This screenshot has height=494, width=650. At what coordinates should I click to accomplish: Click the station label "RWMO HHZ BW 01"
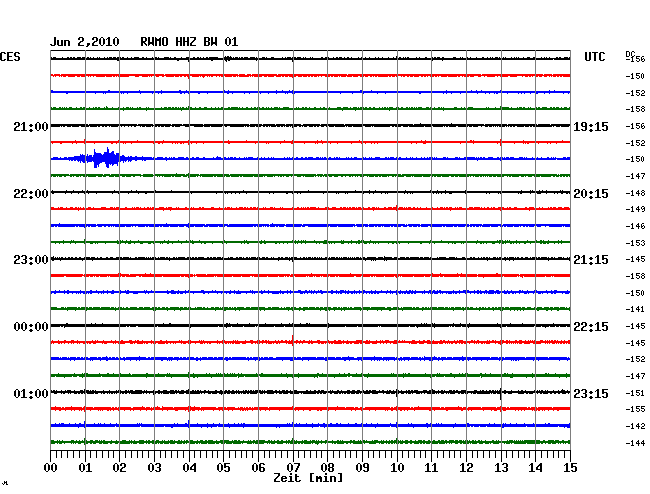pos(189,42)
